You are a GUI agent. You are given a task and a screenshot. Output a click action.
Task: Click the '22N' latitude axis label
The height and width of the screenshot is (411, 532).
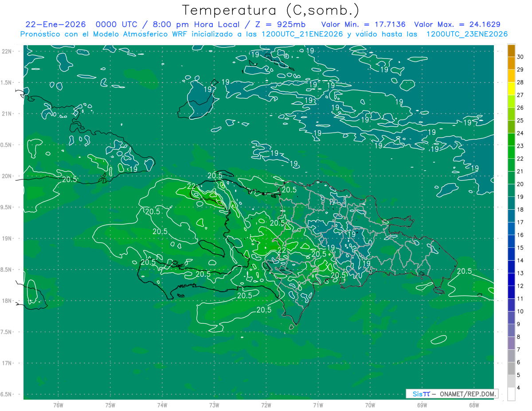coord(7,51)
